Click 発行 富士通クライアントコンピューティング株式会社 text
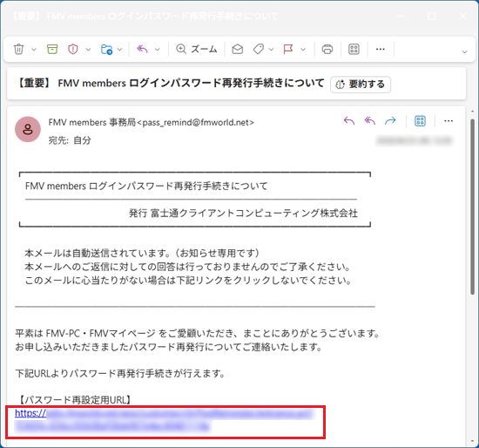This screenshot has width=479, height=448. (243, 213)
